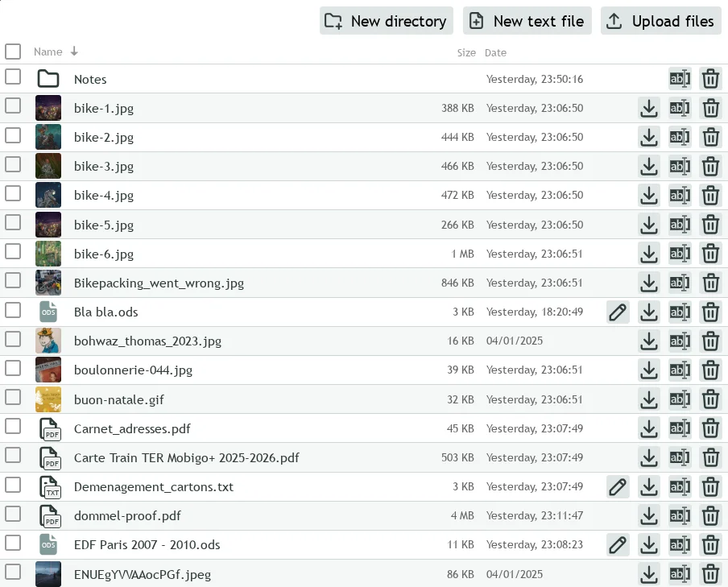Open buon-natale.gif thumbnail
The height and width of the screenshot is (587, 728).
[48, 399]
